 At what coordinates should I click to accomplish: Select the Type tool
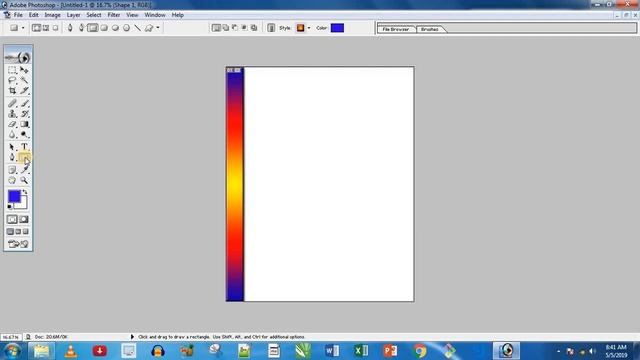pyautogui.click(x=24, y=147)
